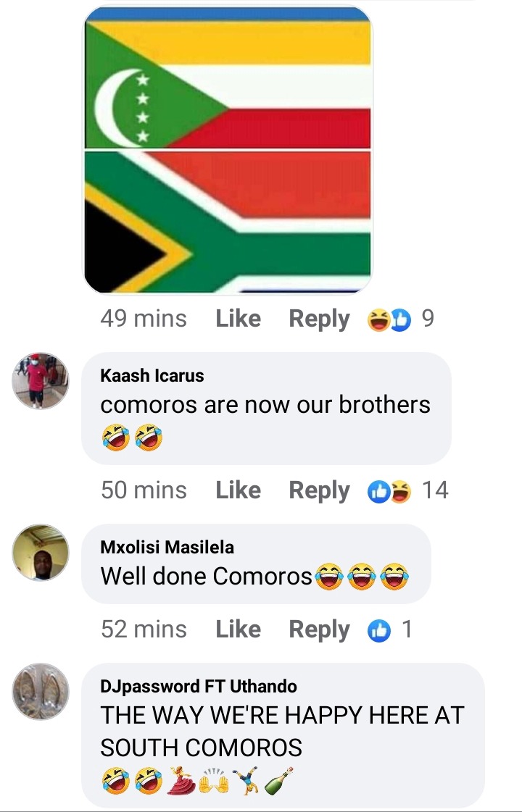Open the 50 mins timestamp on Kaash's comment
Viewport: 522px width, 812px height.
point(144,490)
